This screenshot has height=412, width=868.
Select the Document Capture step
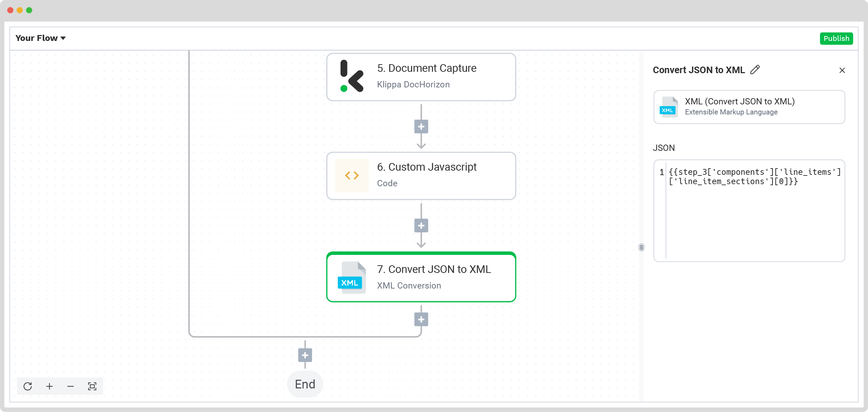point(421,77)
